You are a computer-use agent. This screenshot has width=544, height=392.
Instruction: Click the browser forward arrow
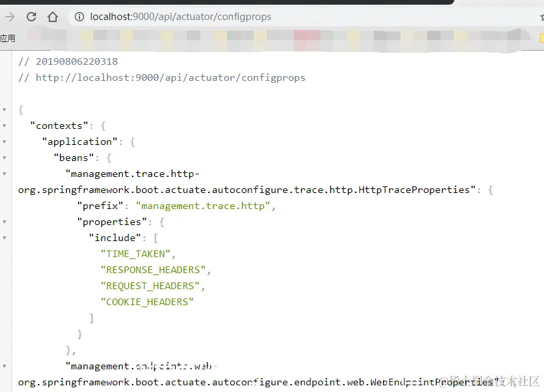tap(10, 17)
